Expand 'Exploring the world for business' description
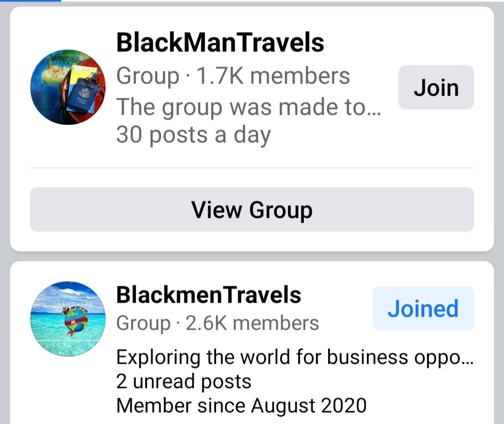Viewport: 504px width, 424px height. (295, 357)
